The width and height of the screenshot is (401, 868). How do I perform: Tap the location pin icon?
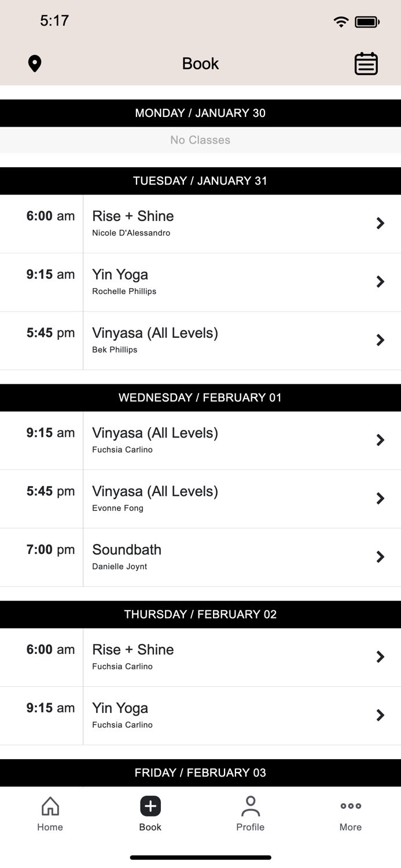coord(35,64)
